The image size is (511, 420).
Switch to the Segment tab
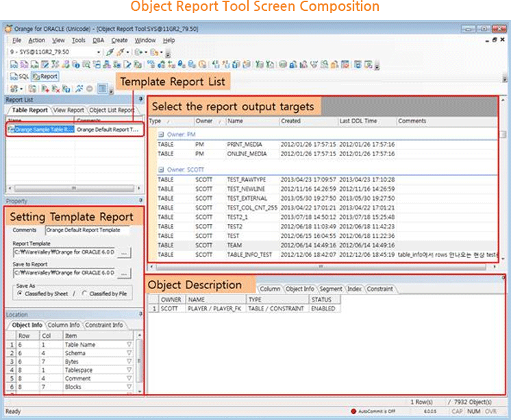pyautogui.click(x=331, y=289)
